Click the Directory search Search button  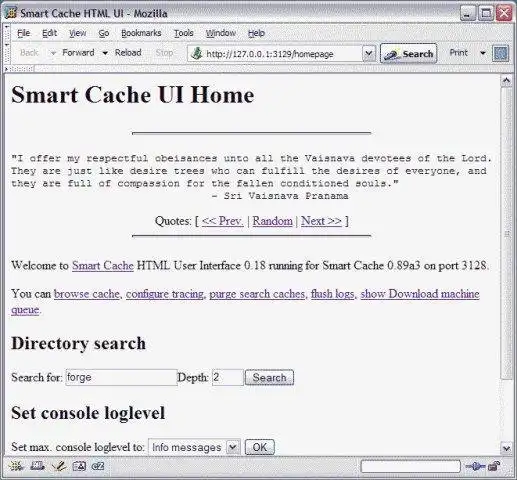point(269,378)
